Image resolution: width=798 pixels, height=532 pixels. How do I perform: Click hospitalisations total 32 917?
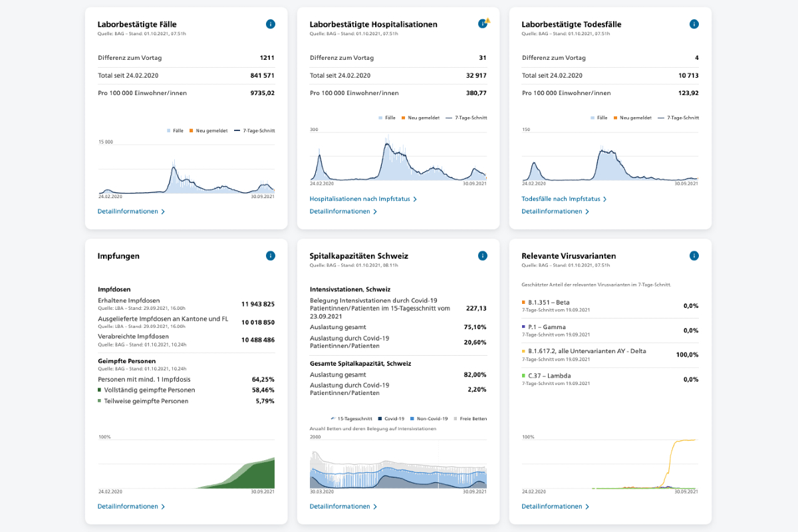[476, 76]
